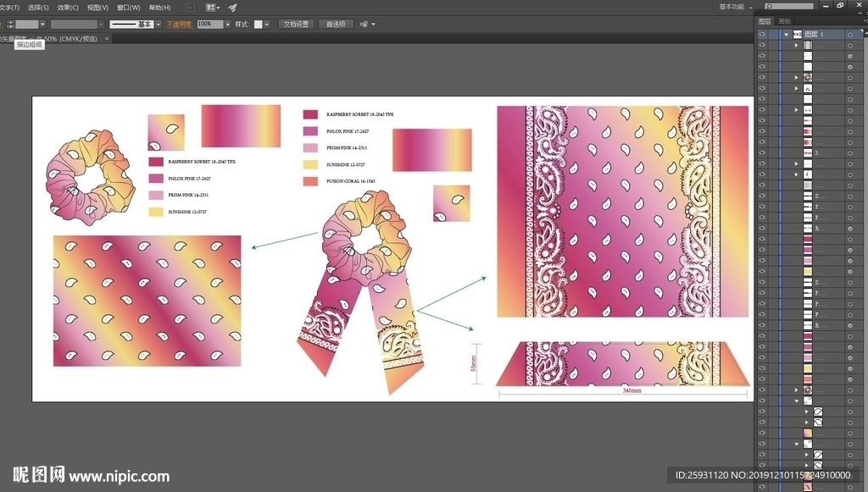Viewport: 868px width, 492px height.
Task: Open the 基本 stroke style dropdown
Action: point(158,25)
